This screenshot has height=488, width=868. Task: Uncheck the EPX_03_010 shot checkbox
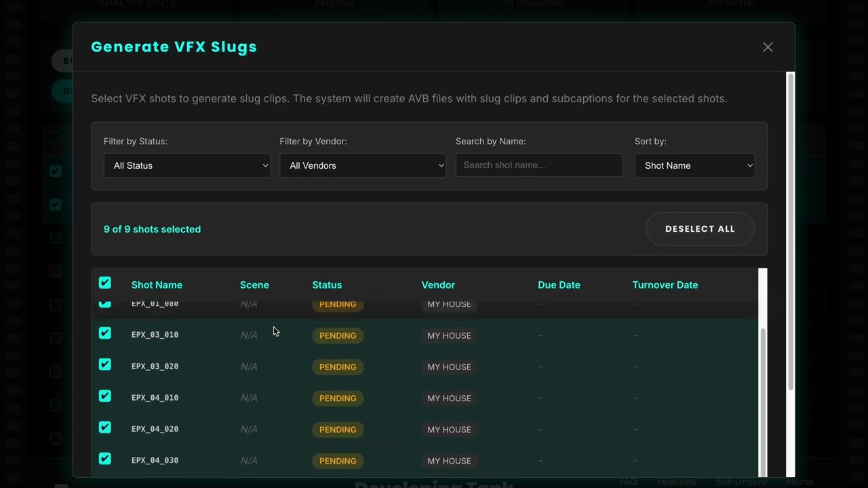click(105, 333)
